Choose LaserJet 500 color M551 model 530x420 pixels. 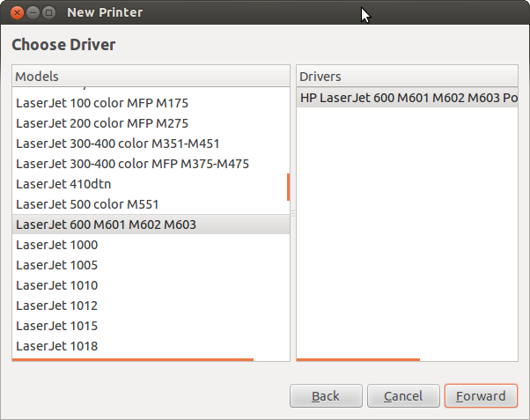(x=87, y=204)
